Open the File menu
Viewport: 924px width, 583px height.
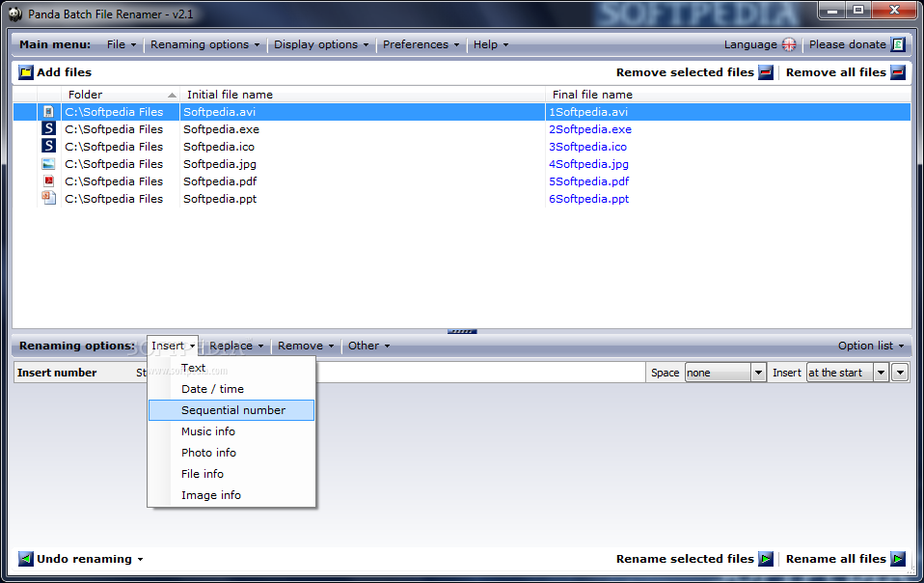[122, 44]
